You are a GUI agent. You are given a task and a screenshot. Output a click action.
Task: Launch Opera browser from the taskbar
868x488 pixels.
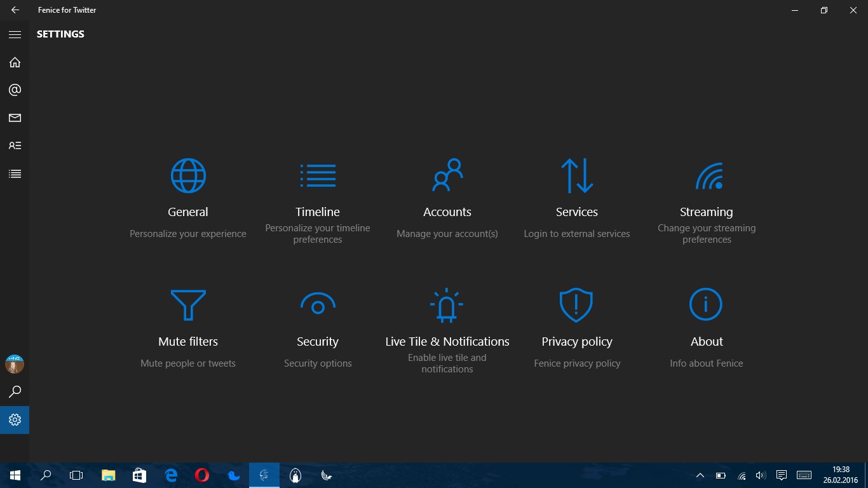point(202,475)
